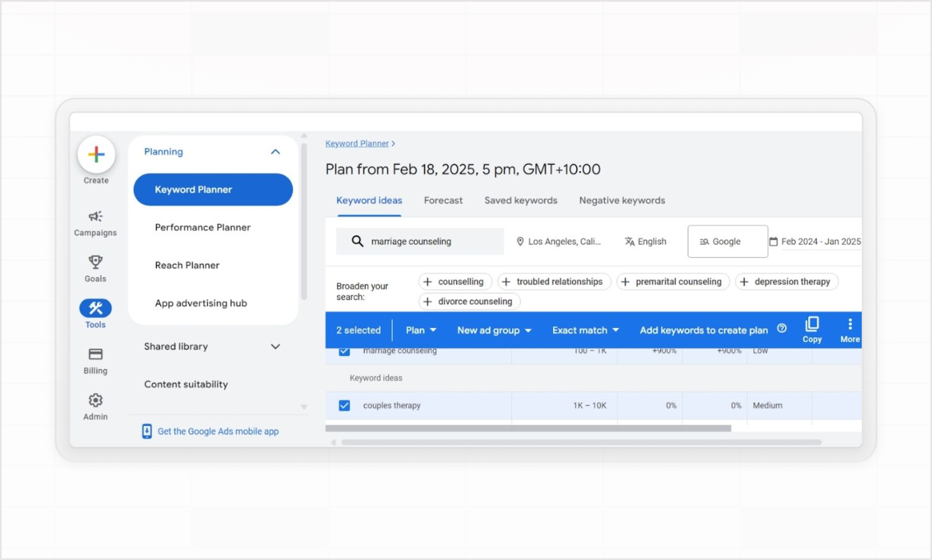Switch to the Forecast tab
Image resolution: width=932 pixels, height=560 pixels.
coord(443,200)
